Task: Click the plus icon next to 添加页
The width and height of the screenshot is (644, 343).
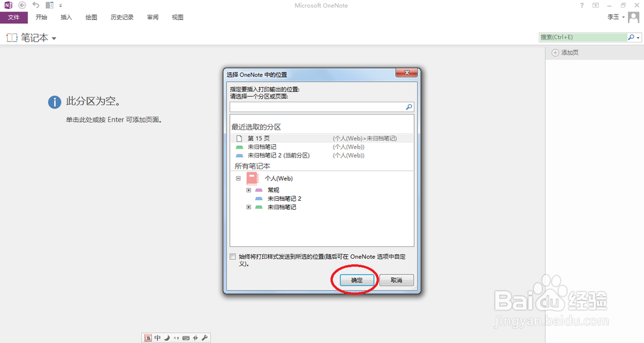Action: click(555, 53)
